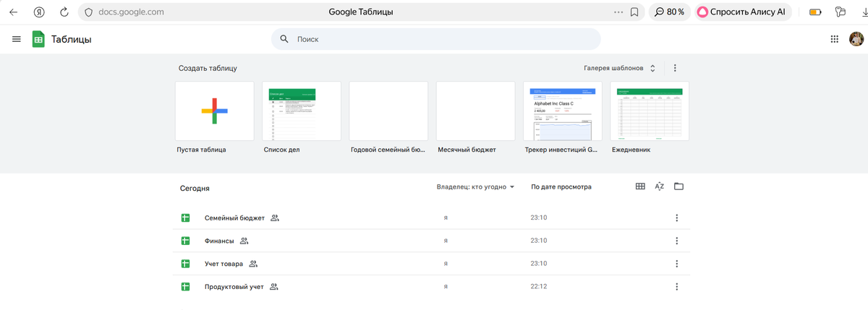Open the main hamburger menu

coord(17,39)
